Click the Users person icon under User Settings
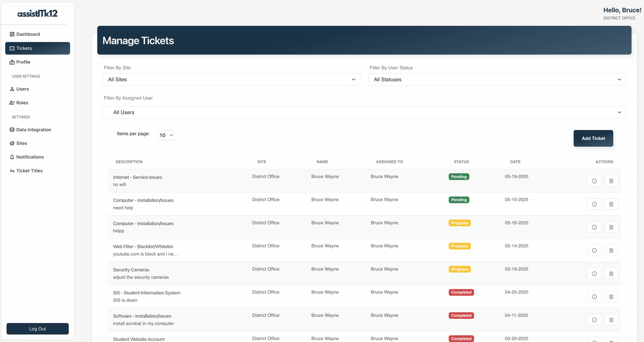 click(12, 89)
